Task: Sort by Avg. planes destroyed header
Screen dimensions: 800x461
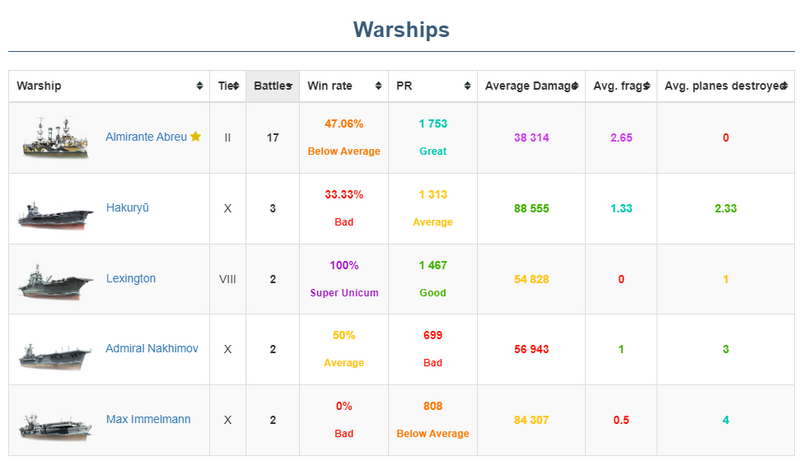Action: [725, 86]
